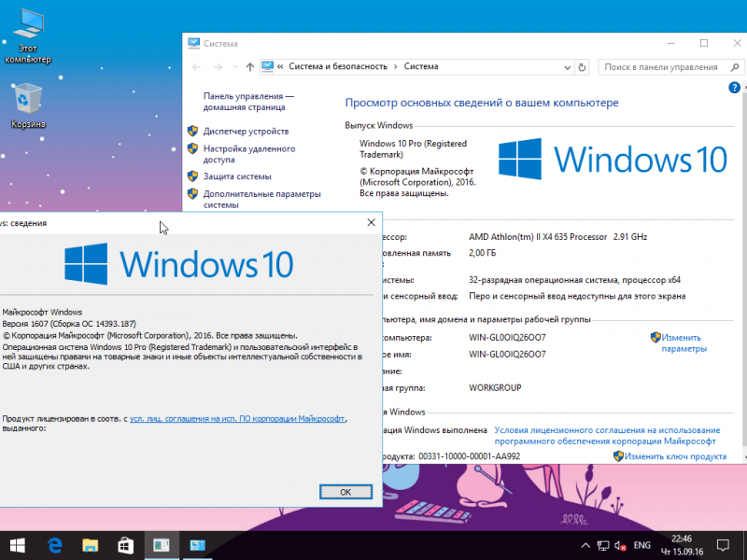Open System protection link

click(237, 176)
